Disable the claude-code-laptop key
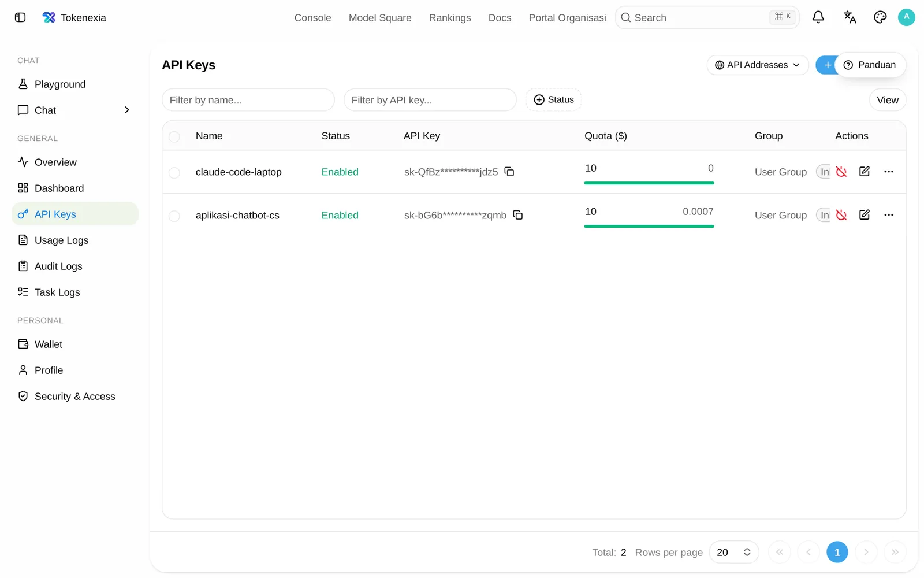Screen dimensions: 924x578 [841, 172]
